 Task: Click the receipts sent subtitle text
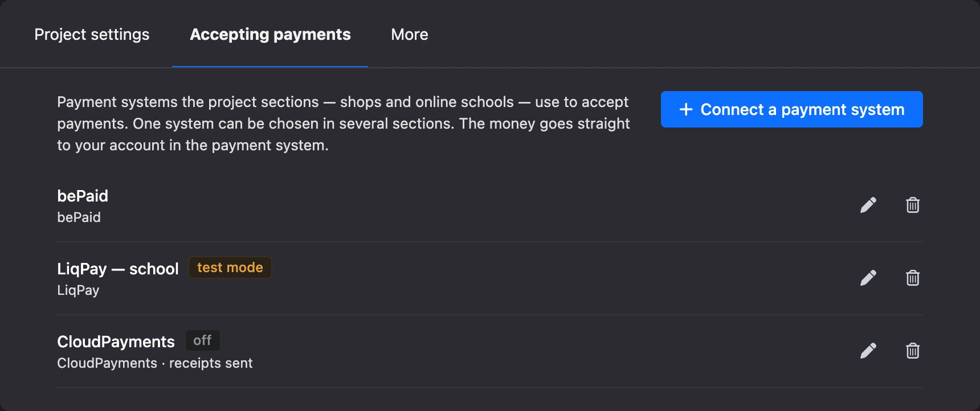211,363
